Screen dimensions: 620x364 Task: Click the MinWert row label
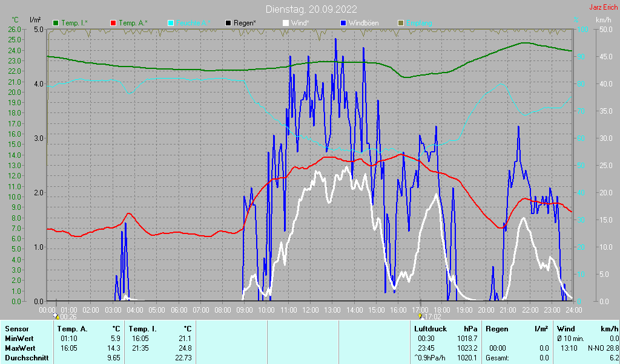coord(19,339)
